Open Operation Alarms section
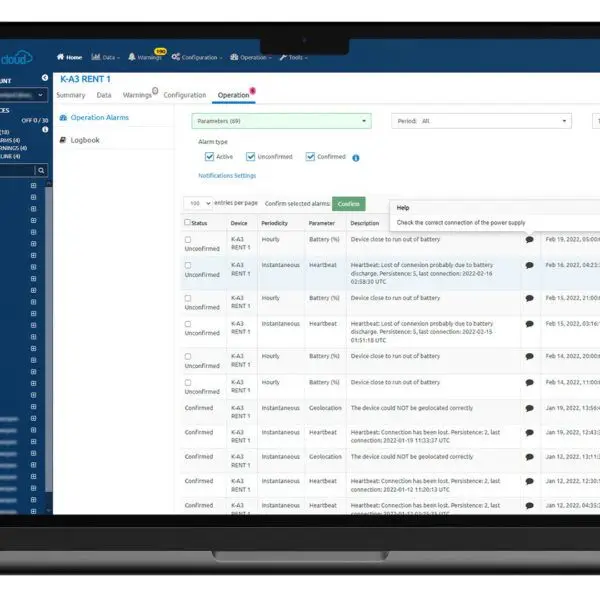600x600 pixels. (x=99, y=117)
